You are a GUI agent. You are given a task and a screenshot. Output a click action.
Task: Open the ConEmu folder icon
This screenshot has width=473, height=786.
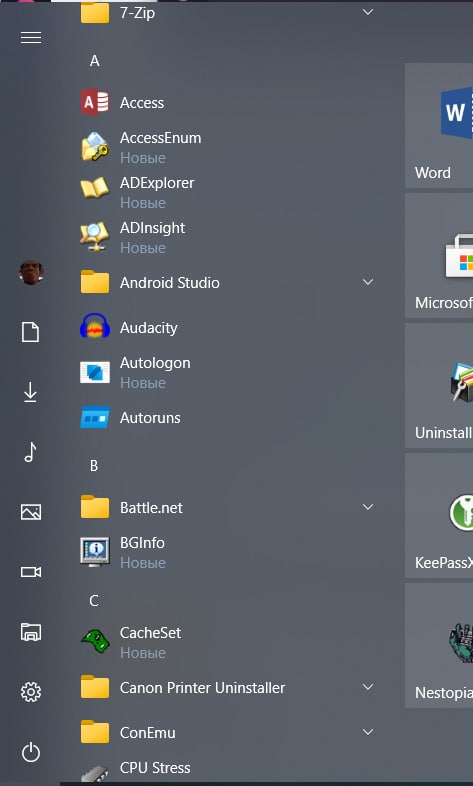[x=95, y=732]
